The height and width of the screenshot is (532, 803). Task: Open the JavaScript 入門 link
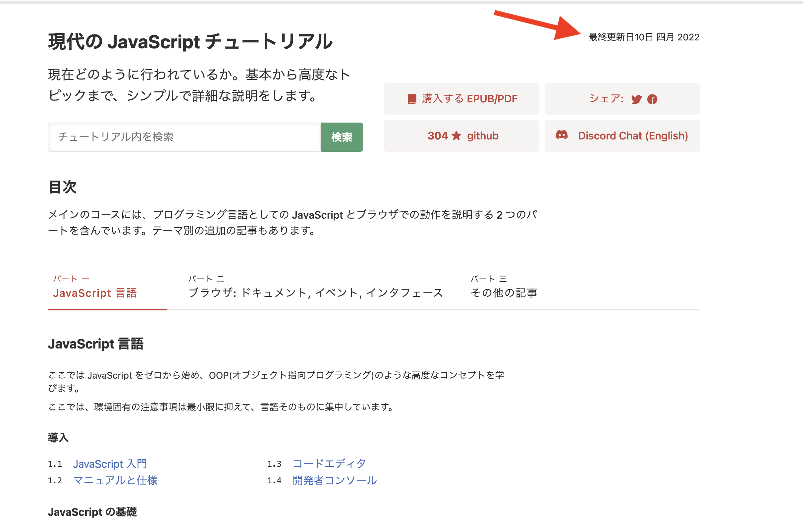pos(110,464)
